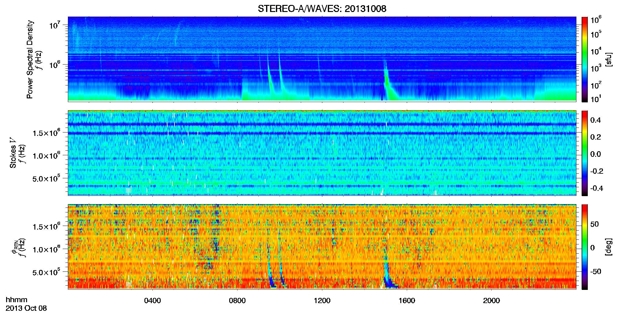Select the "-0.2" label on the Stokes V colorbar

click(597, 171)
